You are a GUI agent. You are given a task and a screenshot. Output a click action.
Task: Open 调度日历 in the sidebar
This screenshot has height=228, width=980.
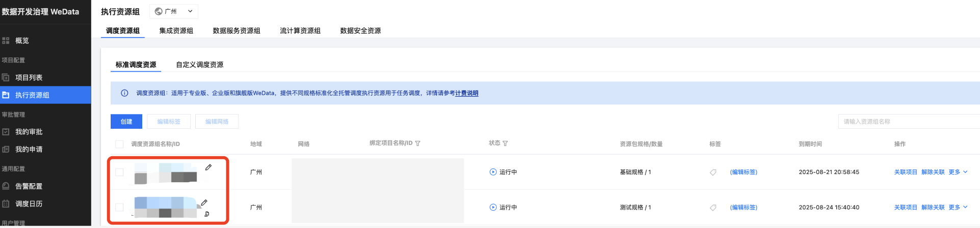coord(29,204)
